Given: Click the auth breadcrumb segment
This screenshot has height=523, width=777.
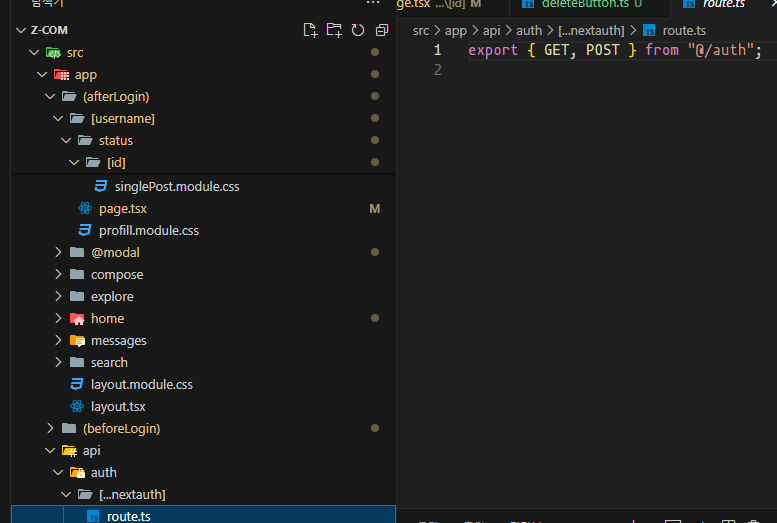Looking at the screenshot, I should [529, 31].
